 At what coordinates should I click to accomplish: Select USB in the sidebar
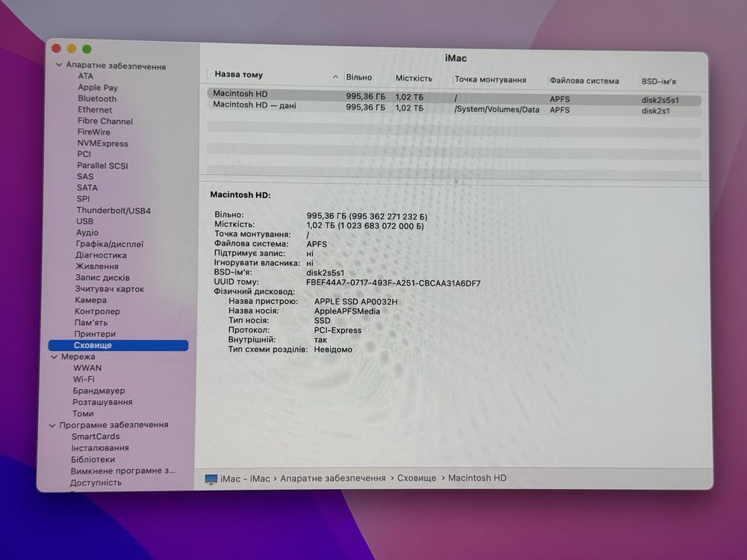(x=85, y=222)
